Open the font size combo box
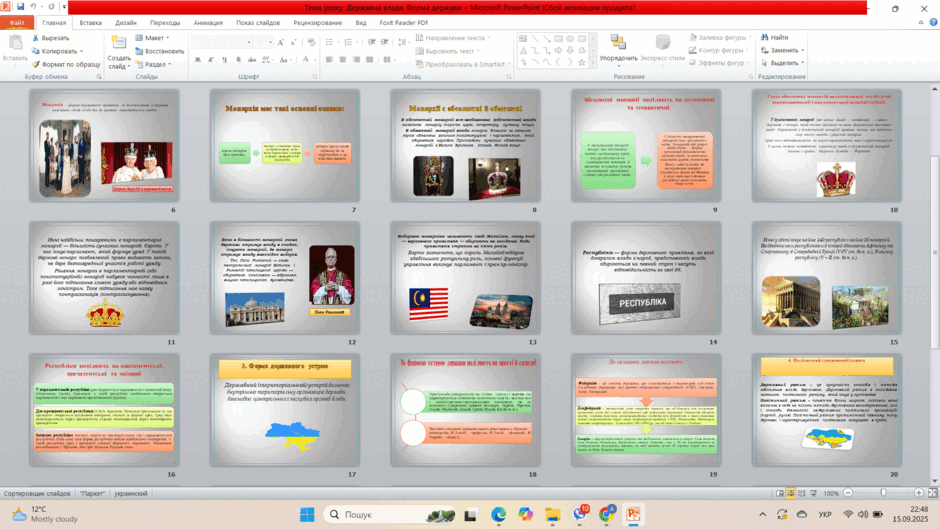 pyautogui.click(x=263, y=42)
